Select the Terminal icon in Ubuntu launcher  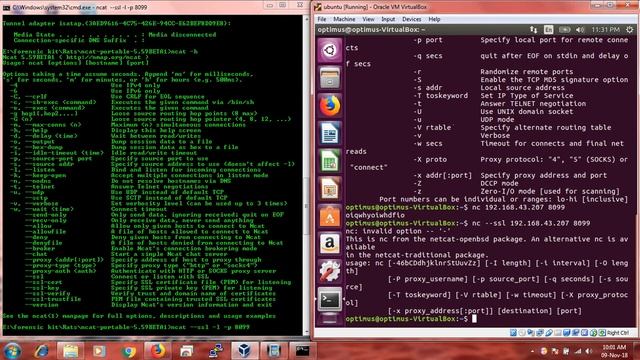(x=330, y=299)
